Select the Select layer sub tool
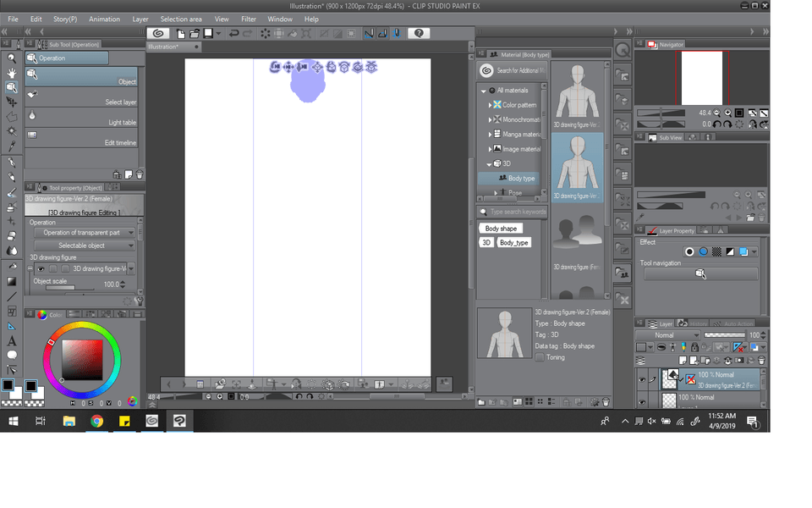Screen dimensions: 812x508 coord(81,97)
